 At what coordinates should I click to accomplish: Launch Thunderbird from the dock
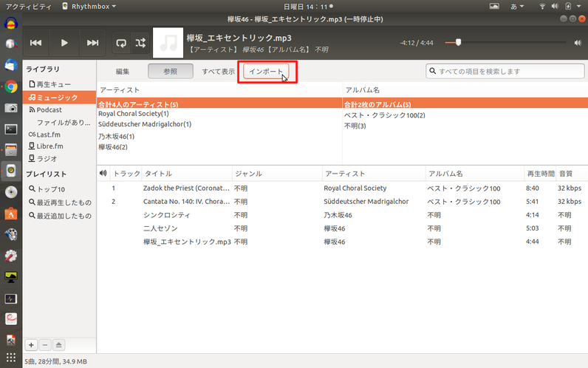click(x=11, y=66)
